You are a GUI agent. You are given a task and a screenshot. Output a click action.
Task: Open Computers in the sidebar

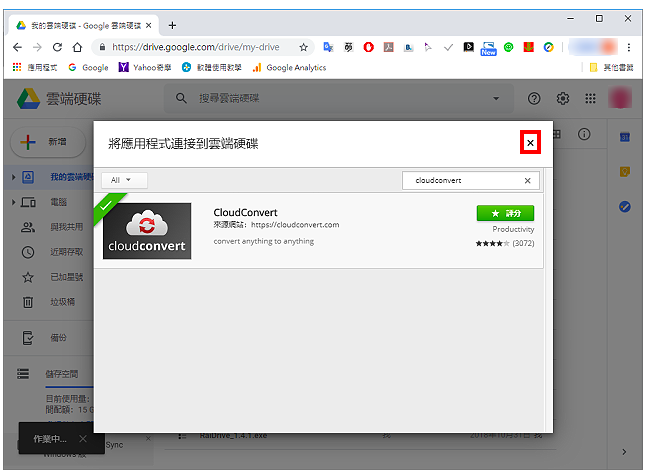coord(59,202)
